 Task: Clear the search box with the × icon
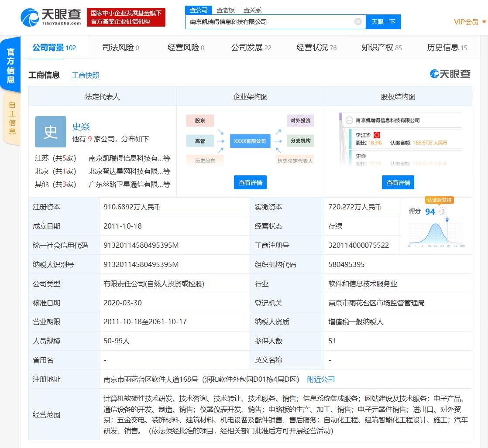pos(358,21)
